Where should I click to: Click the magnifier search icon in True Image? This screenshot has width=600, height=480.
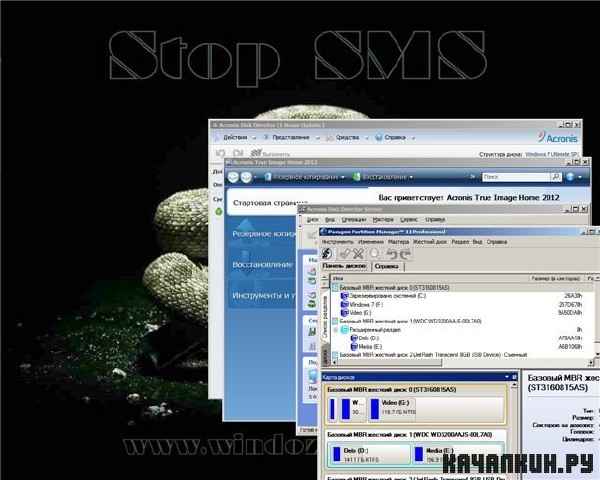coord(555,177)
